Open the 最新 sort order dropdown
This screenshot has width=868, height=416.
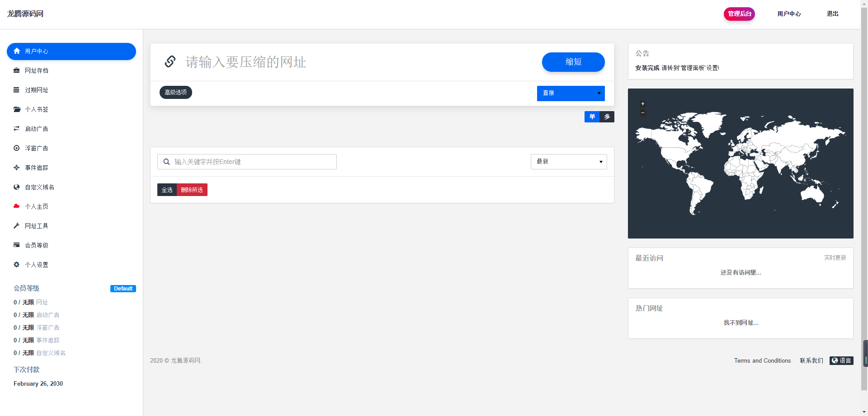569,162
